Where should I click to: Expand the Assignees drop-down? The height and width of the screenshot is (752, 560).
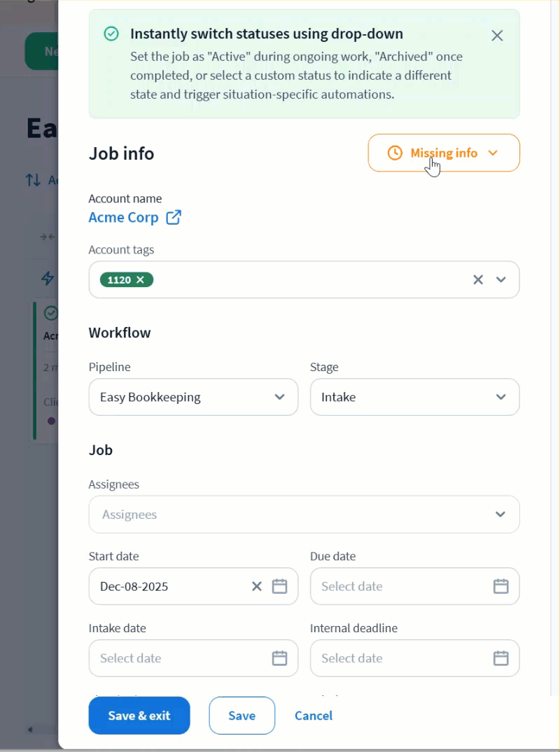point(500,515)
